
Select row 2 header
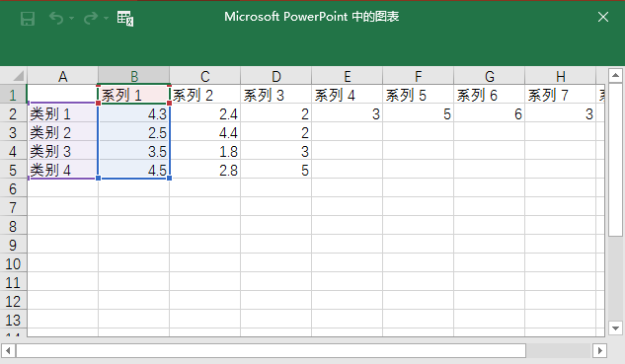click(13, 113)
